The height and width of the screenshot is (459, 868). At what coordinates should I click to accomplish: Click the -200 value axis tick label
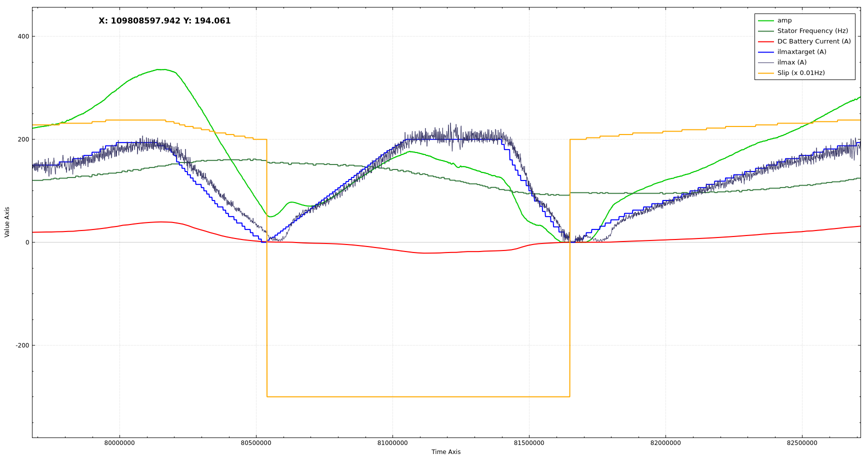(22, 345)
